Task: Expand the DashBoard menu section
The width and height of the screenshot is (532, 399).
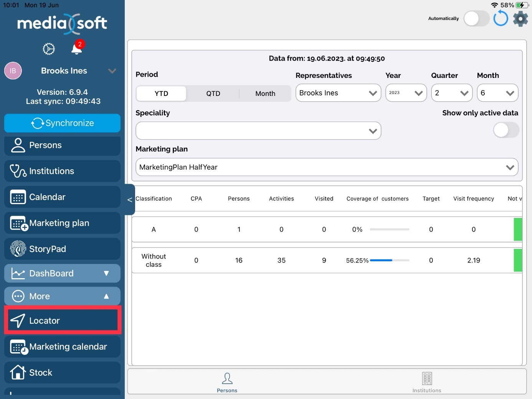Action: (62, 274)
